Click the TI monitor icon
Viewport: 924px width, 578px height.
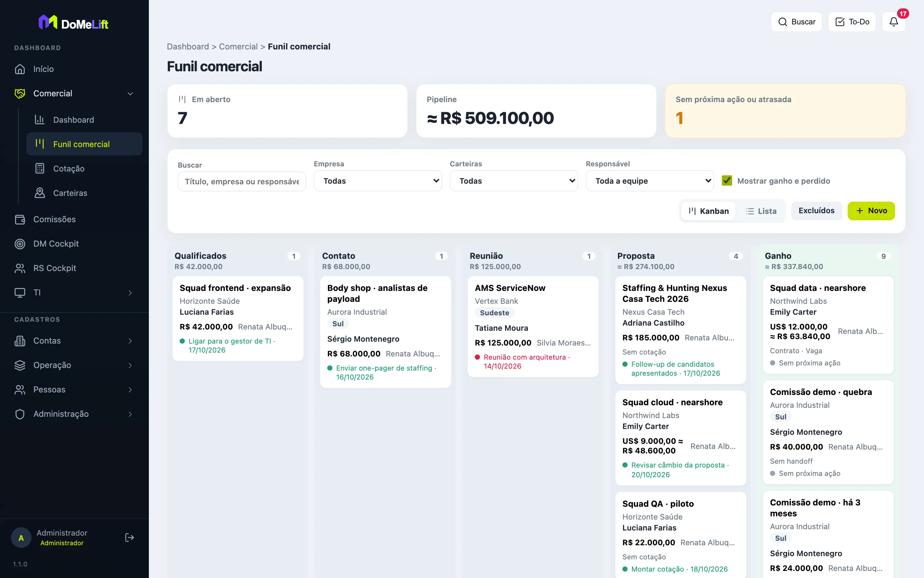[20, 293]
